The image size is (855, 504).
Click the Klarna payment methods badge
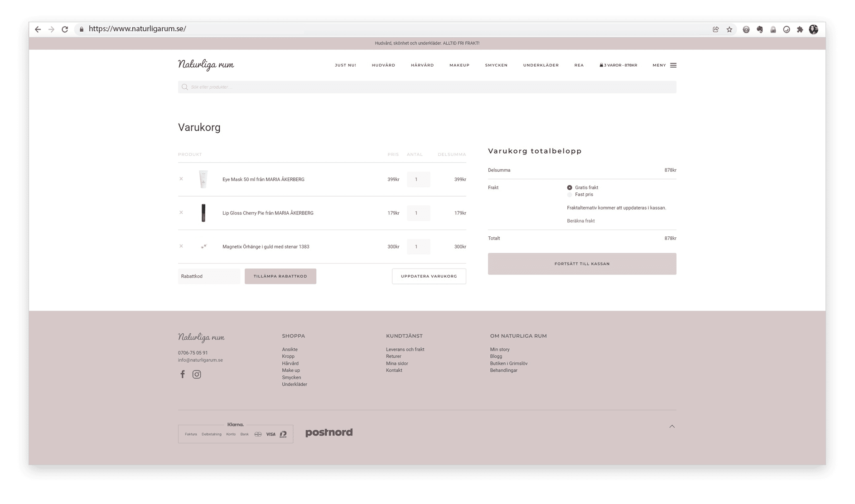click(x=236, y=433)
